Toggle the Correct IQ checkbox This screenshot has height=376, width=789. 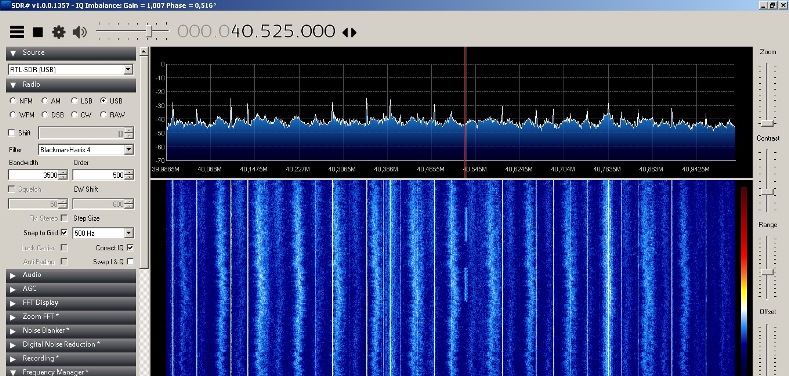(x=130, y=248)
